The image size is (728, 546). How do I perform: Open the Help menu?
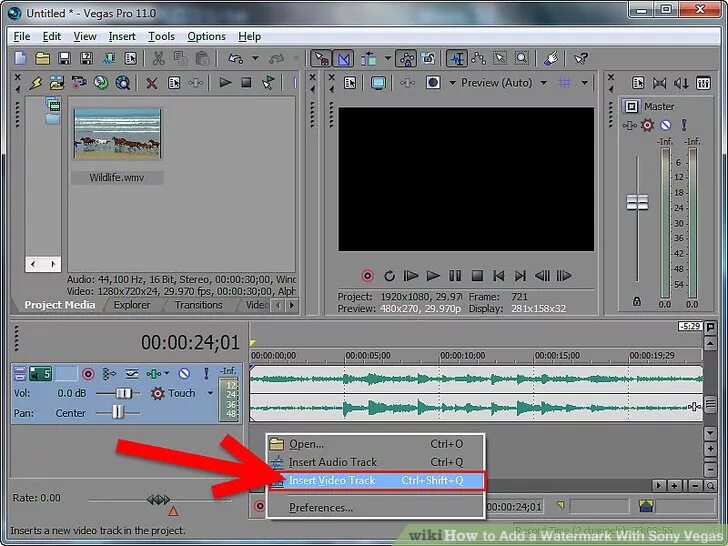(x=249, y=36)
